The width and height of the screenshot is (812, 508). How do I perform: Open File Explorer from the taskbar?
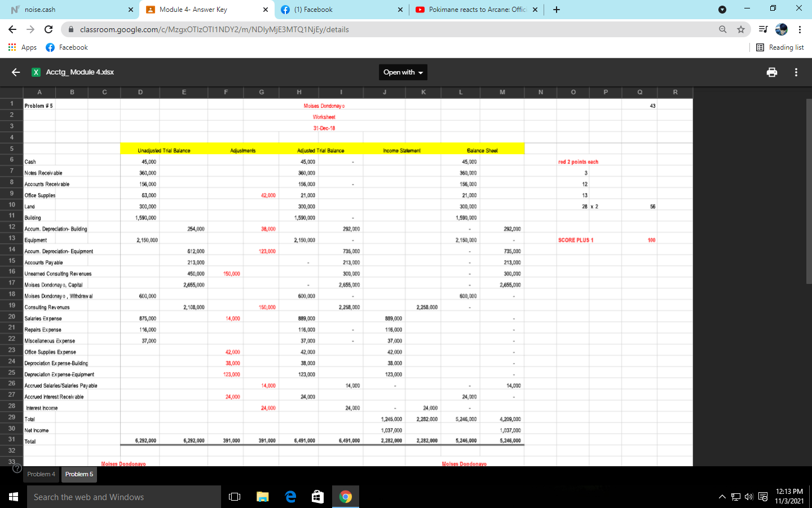tap(263, 497)
